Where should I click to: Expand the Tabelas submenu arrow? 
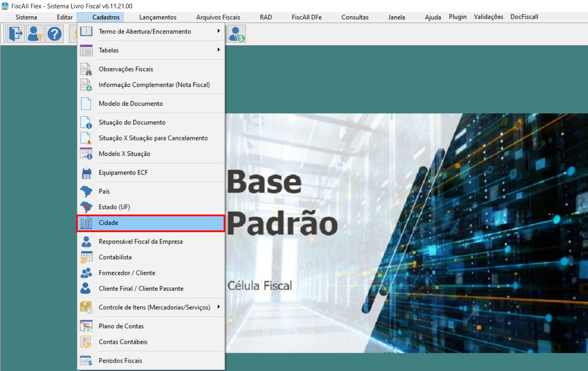(218, 50)
